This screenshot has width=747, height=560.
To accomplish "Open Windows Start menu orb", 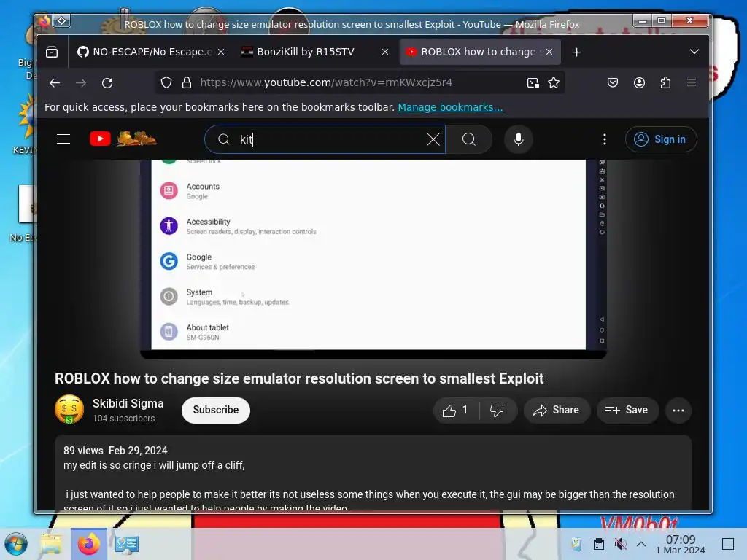I will 16,544.
